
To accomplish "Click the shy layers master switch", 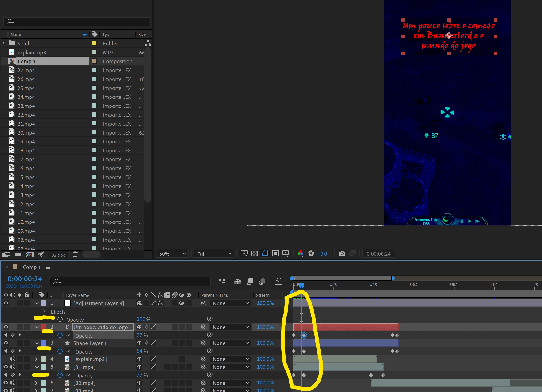I will pyautogui.click(x=237, y=282).
